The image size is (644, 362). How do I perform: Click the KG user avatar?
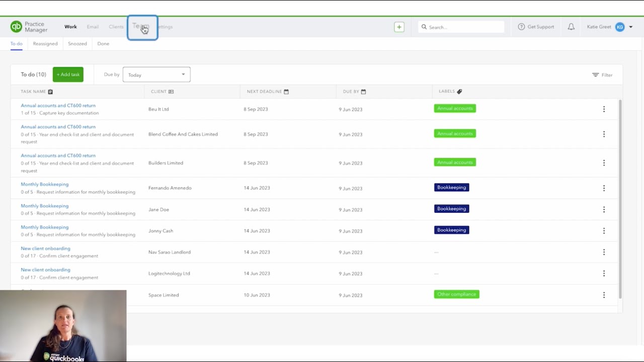coord(620,27)
